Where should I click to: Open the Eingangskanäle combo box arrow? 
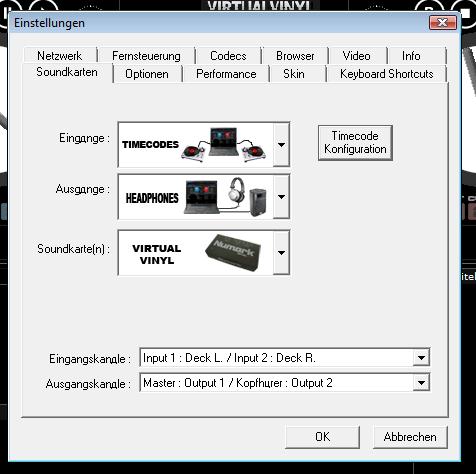421,358
